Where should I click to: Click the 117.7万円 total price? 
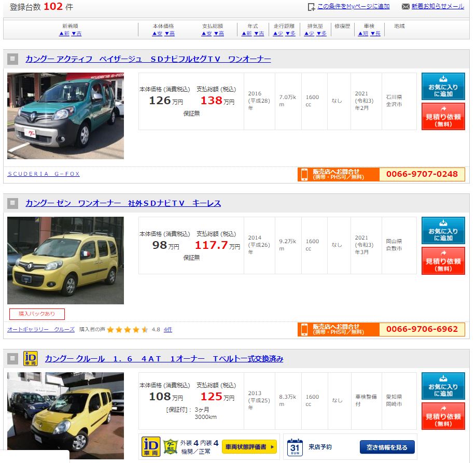[217, 245]
